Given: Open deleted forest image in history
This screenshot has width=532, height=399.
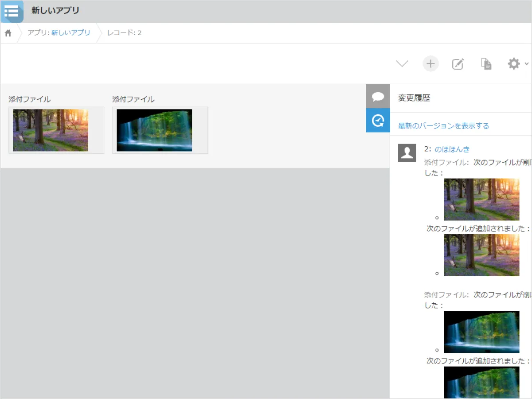Looking at the screenshot, I should (x=481, y=199).
